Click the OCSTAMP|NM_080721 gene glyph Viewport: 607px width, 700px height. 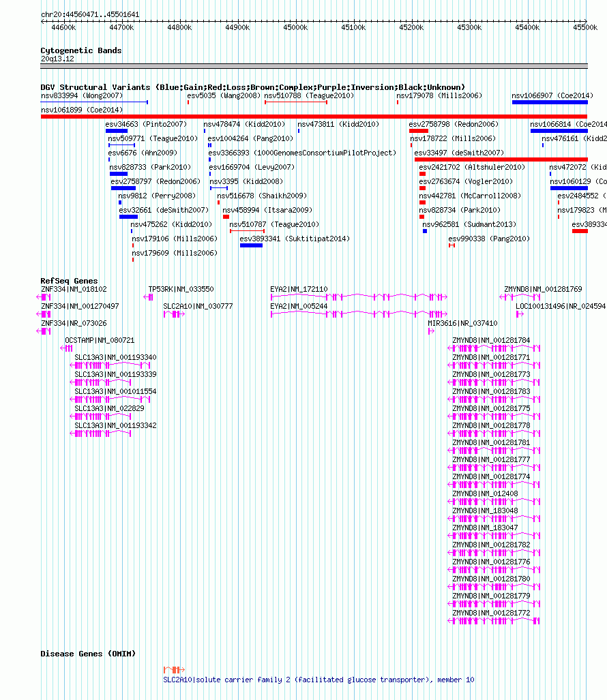(x=66, y=348)
